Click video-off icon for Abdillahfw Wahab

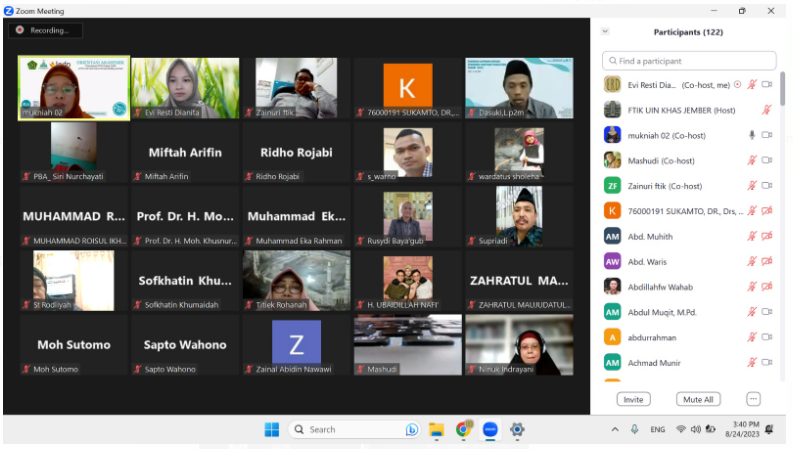pyautogui.click(x=767, y=287)
